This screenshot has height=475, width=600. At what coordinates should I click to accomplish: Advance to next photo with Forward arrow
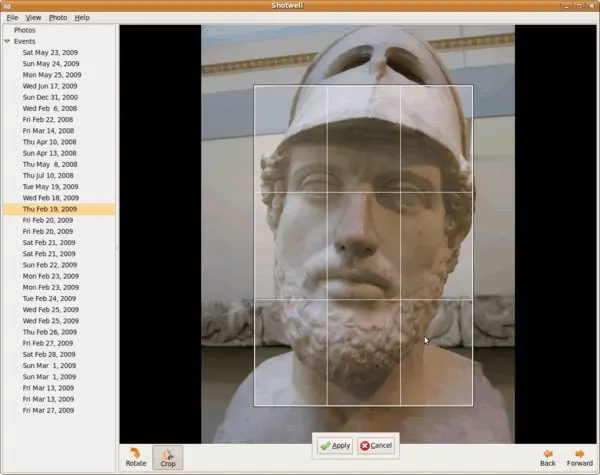click(579, 455)
